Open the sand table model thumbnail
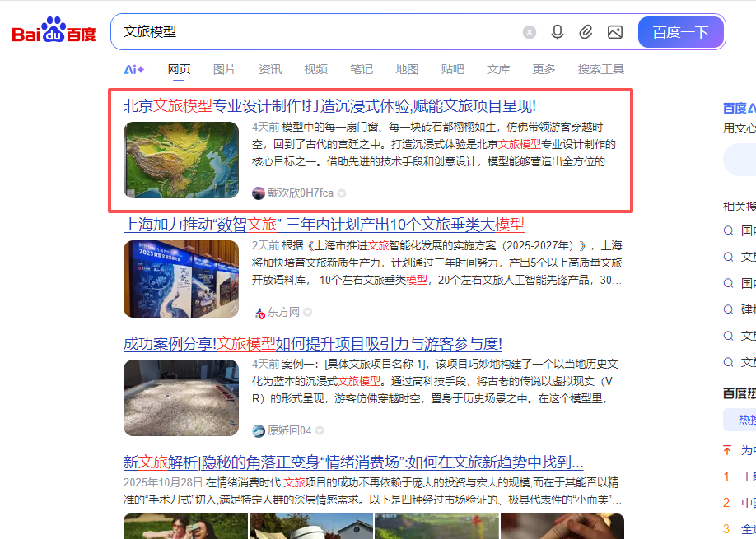The width and height of the screenshot is (756, 539). (181, 397)
